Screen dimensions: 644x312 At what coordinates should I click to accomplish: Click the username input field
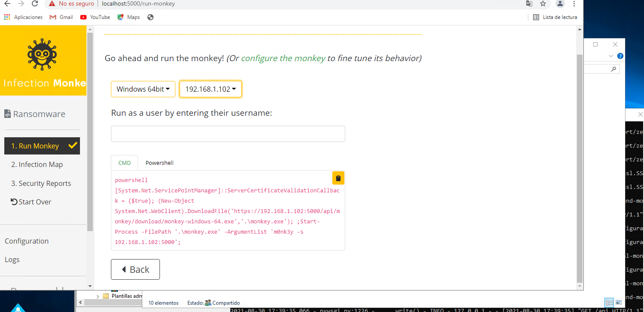(228, 134)
